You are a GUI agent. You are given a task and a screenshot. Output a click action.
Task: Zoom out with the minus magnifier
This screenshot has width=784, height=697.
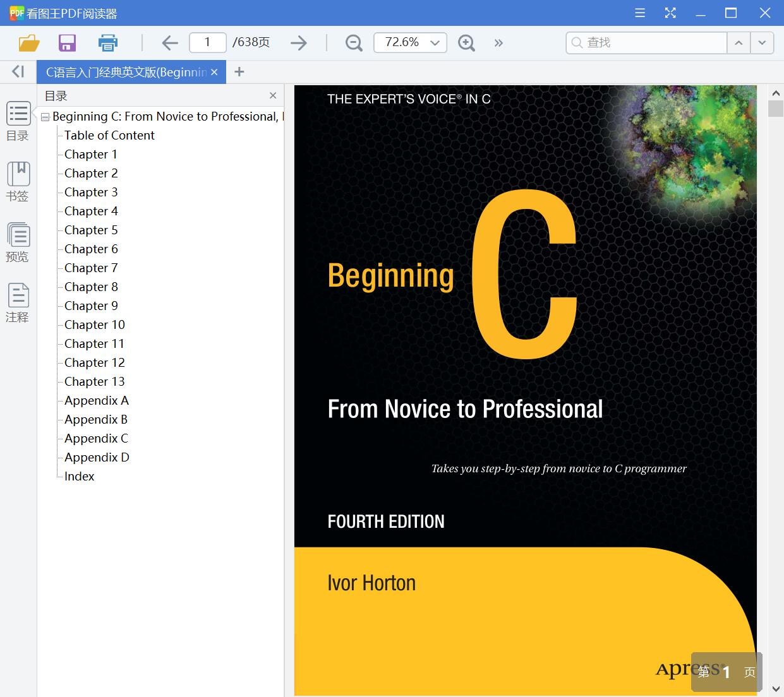[x=354, y=43]
